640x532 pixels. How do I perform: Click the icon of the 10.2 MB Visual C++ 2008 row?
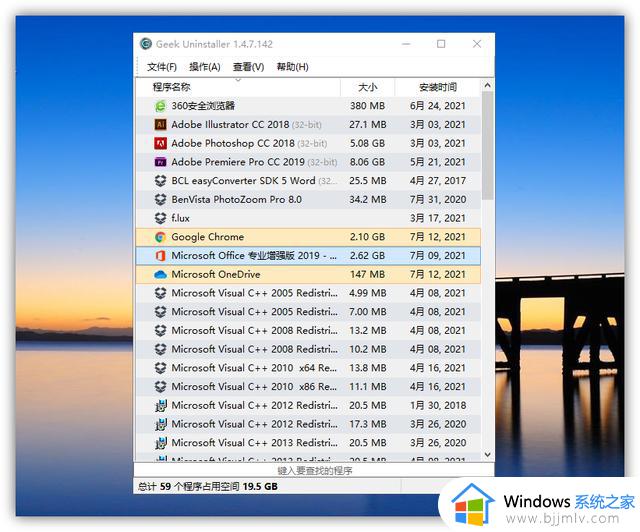click(x=160, y=349)
